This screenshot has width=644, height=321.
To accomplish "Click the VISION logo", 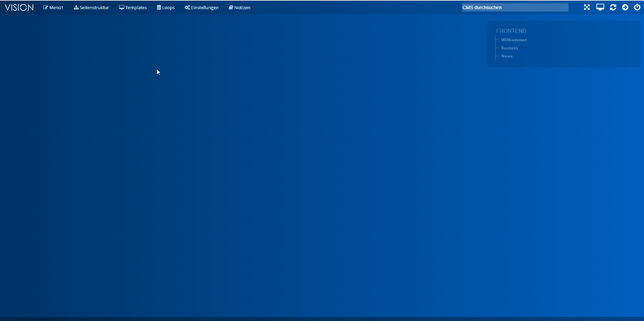I will click(19, 7).
